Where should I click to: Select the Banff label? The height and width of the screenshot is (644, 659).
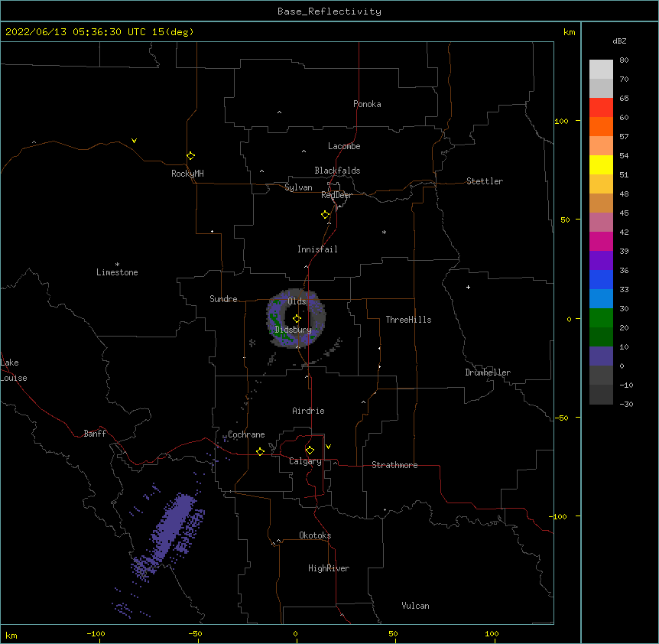(95, 434)
